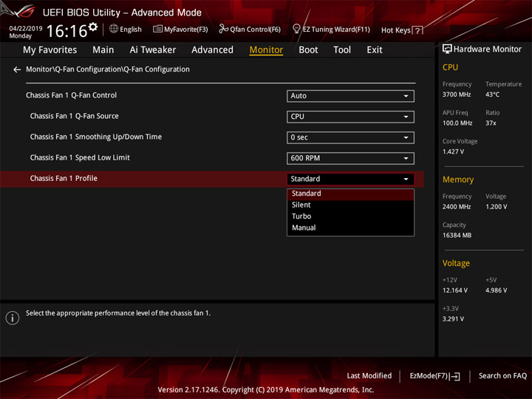Click Chassis Fan 1 Smoothing Up/Down Time label

pos(95,137)
